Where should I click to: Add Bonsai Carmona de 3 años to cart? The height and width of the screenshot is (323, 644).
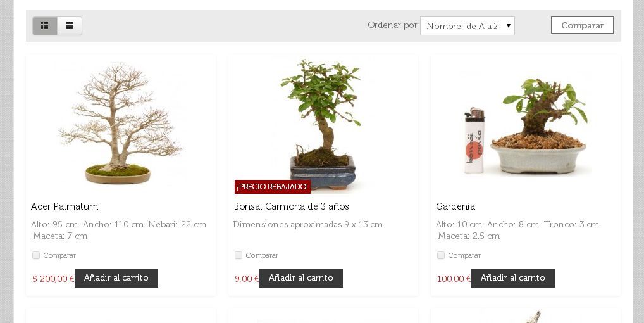coord(301,278)
